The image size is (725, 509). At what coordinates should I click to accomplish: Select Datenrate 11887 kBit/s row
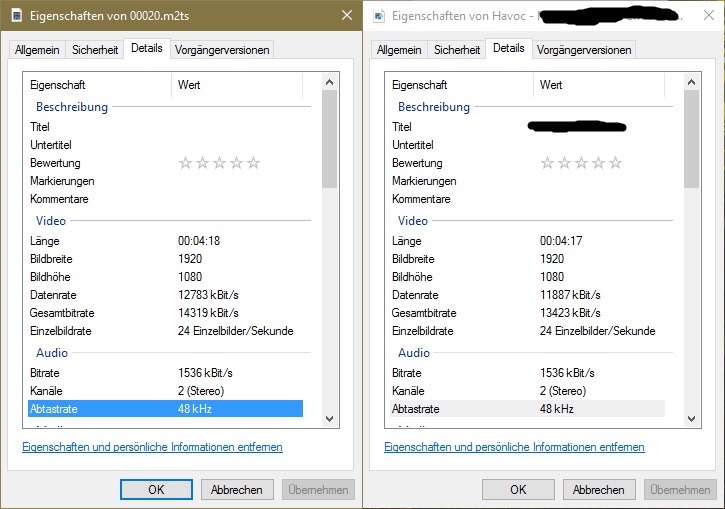click(527, 295)
